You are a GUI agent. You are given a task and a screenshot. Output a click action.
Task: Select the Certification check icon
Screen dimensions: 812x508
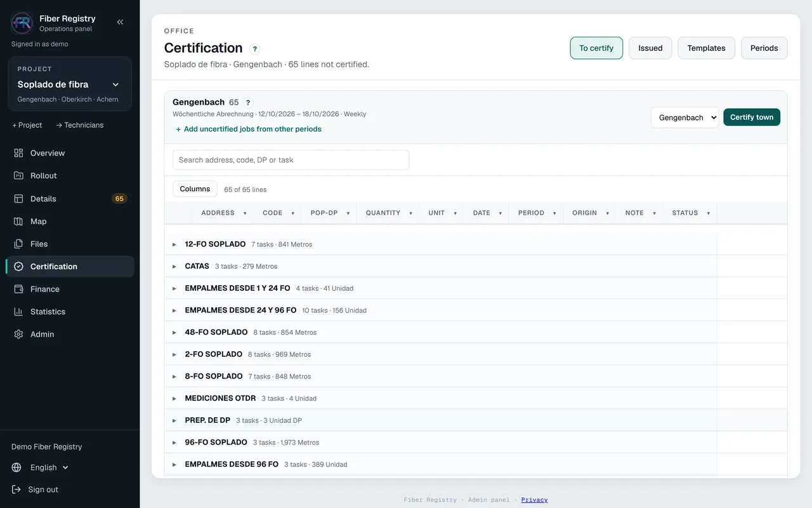click(x=18, y=267)
